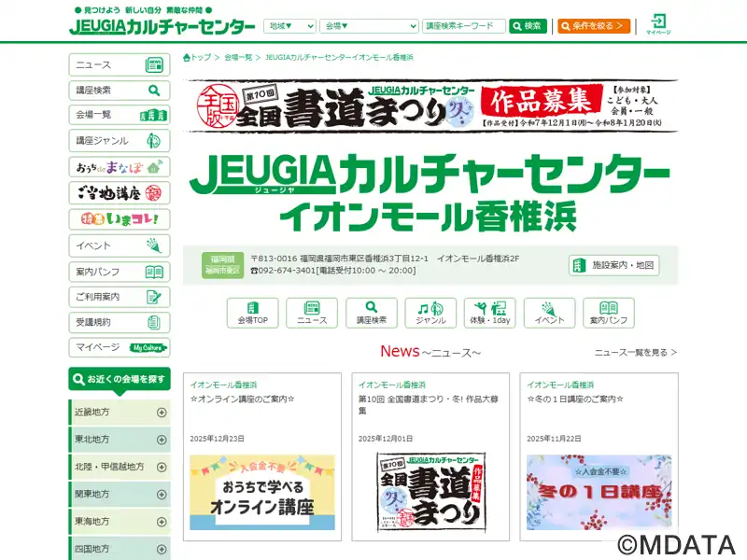
Task: Click トップ home breadcrumb link
Action: click(x=197, y=57)
